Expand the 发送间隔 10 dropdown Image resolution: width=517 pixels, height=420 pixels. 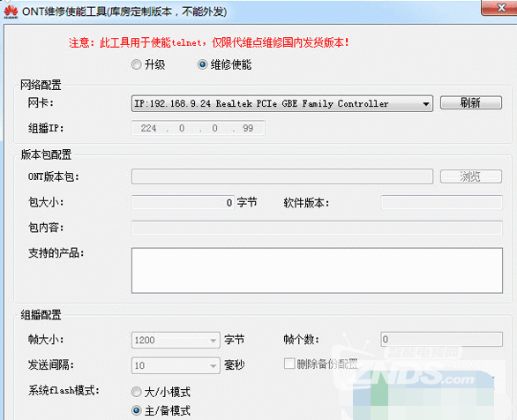[x=176, y=365]
